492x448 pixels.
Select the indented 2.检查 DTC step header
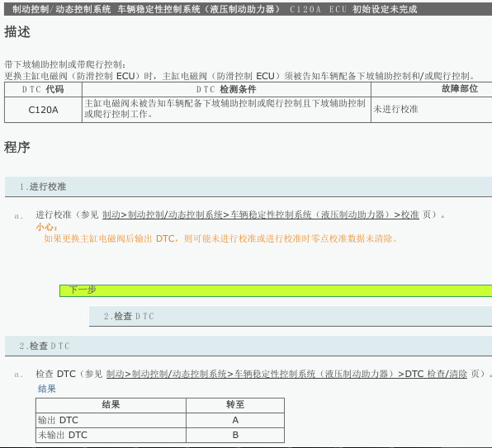(291, 316)
